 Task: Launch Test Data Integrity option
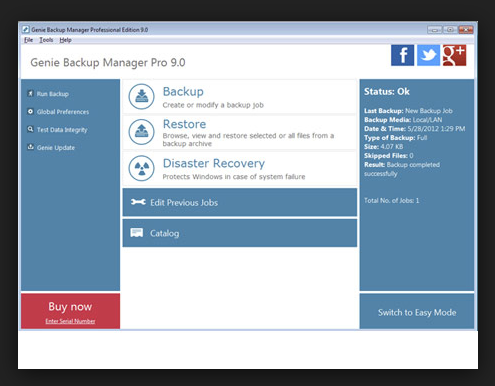coord(62,130)
